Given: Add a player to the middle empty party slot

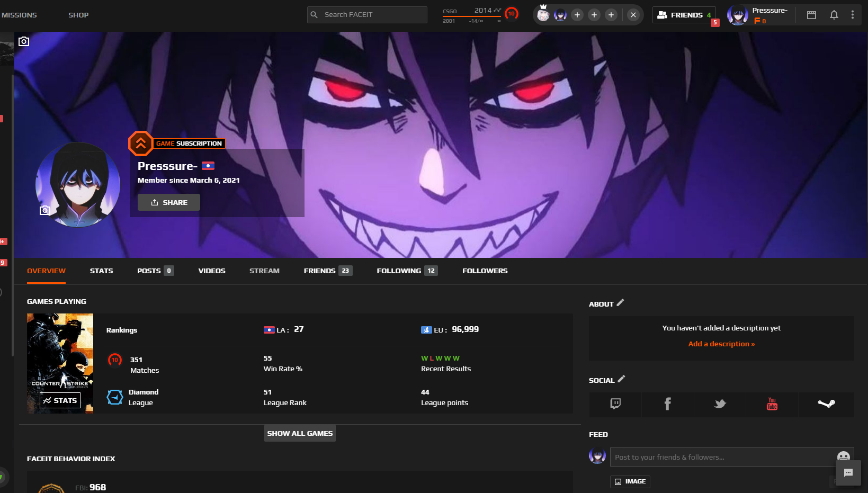Looking at the screenshot, I should click(594, 15).
